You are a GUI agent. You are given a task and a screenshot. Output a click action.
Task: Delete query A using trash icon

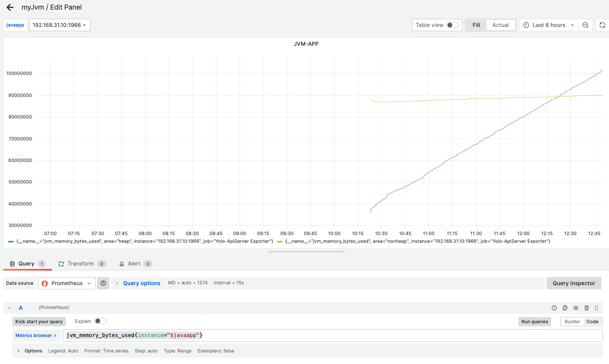[x=587, y=308]
